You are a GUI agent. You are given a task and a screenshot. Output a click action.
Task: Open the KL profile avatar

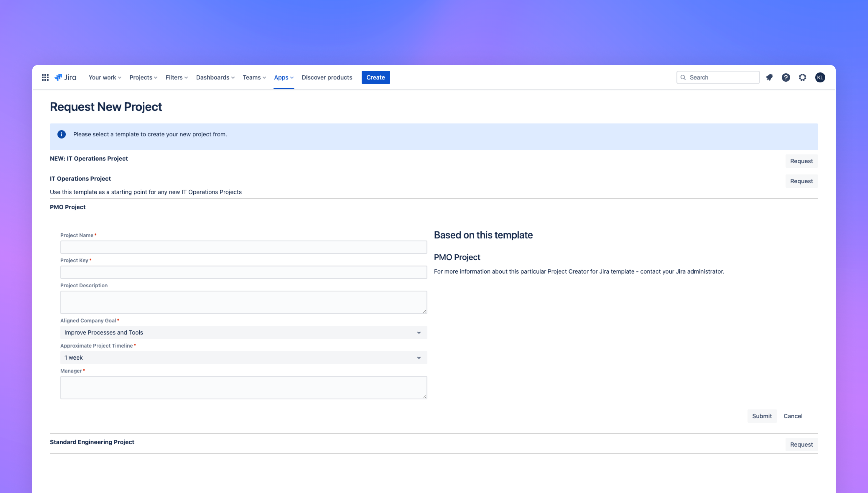[820, 78]
